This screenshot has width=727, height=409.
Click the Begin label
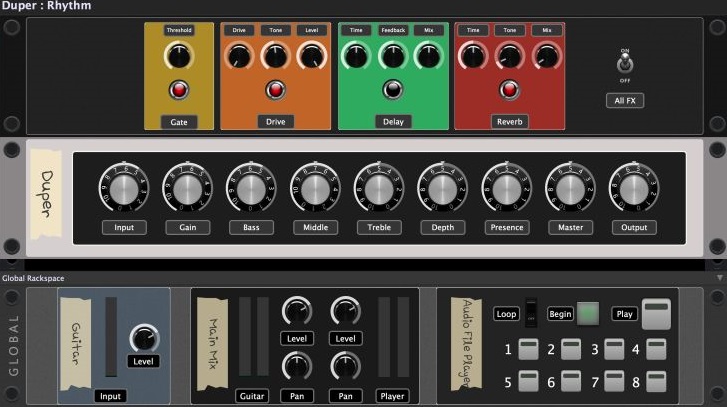pos(560,314)
